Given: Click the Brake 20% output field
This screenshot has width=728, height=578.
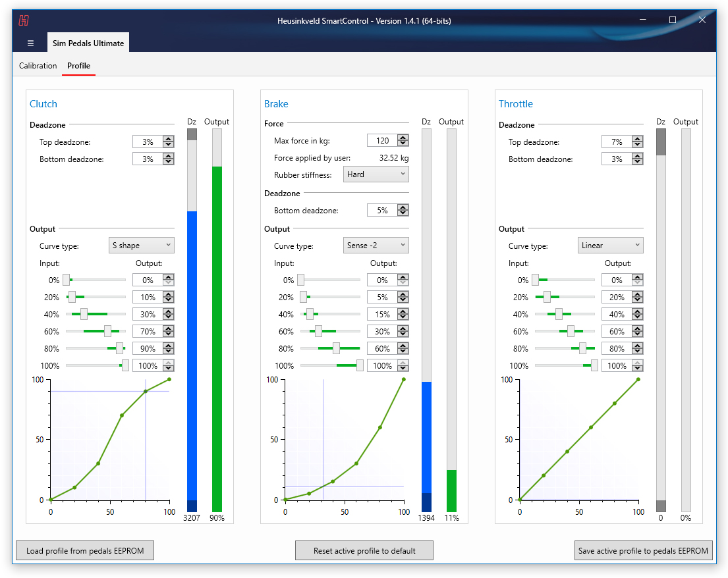Looking at the screenshot, I should pyautogui.click(x=382, y=298).
